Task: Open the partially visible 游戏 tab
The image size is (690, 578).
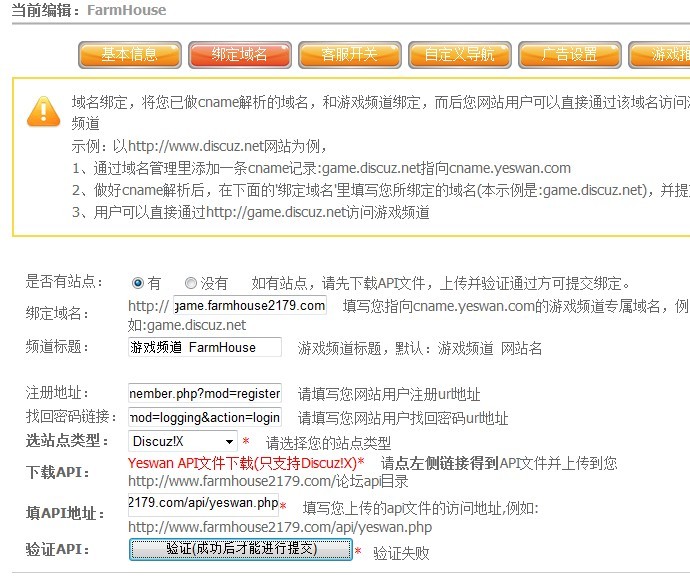Action: click(659, 55)
